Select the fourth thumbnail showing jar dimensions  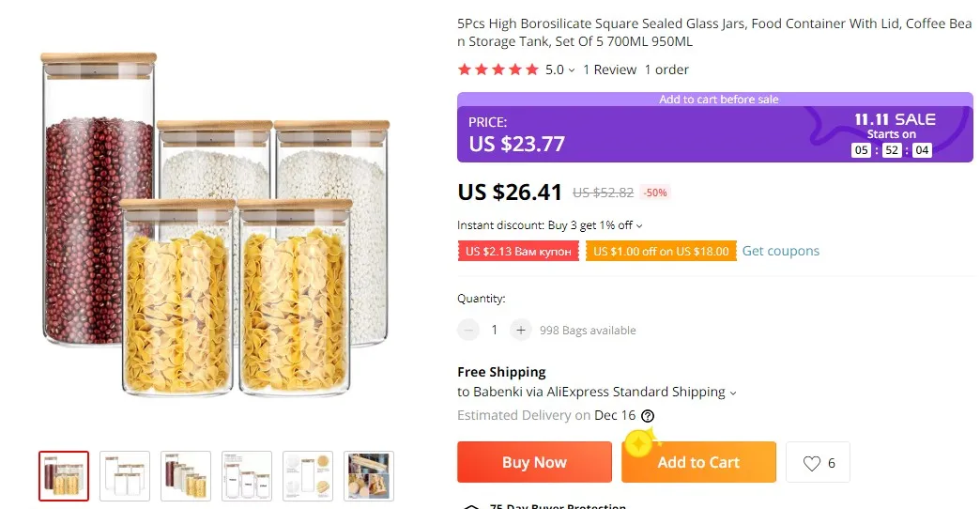click(x=247, y=476)
